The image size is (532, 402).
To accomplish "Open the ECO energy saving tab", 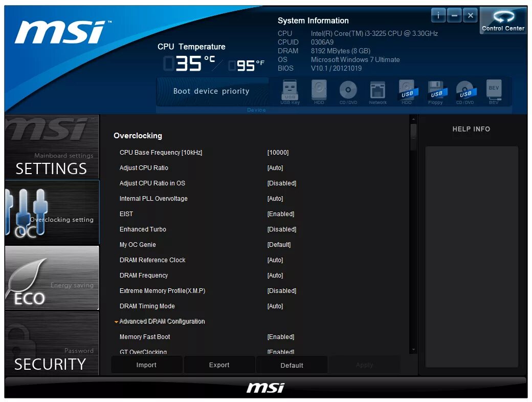I will (52, 278).
